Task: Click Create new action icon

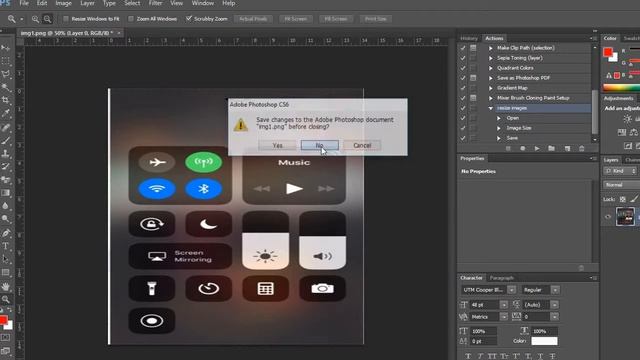Action: point(567,149)
